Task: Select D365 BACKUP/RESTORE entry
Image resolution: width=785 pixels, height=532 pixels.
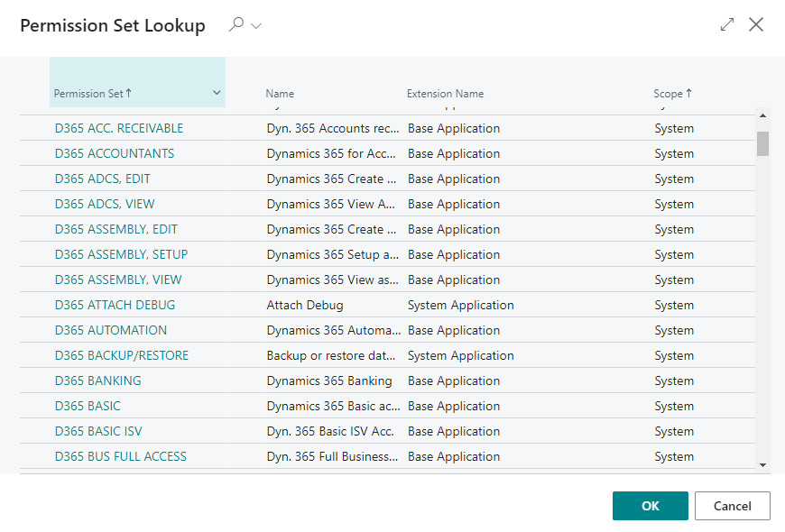Action: [122, 355]
